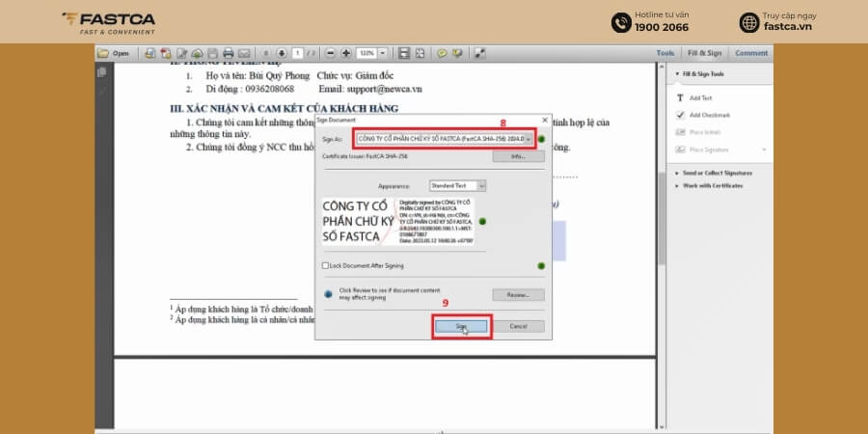Open the zoom percentage dropdown arrow
The height and width of the screenshot is (434, 868).
tap(382, 53)
